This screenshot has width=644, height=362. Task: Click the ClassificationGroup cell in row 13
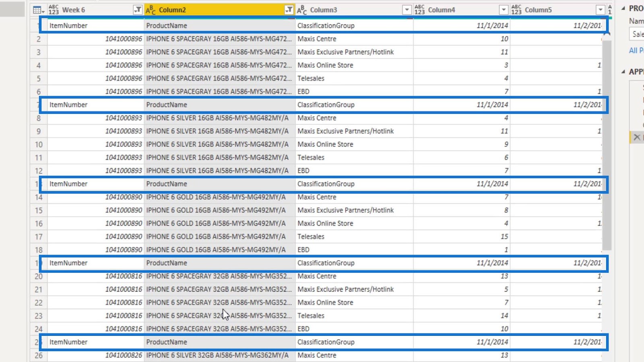coord(354,184)
